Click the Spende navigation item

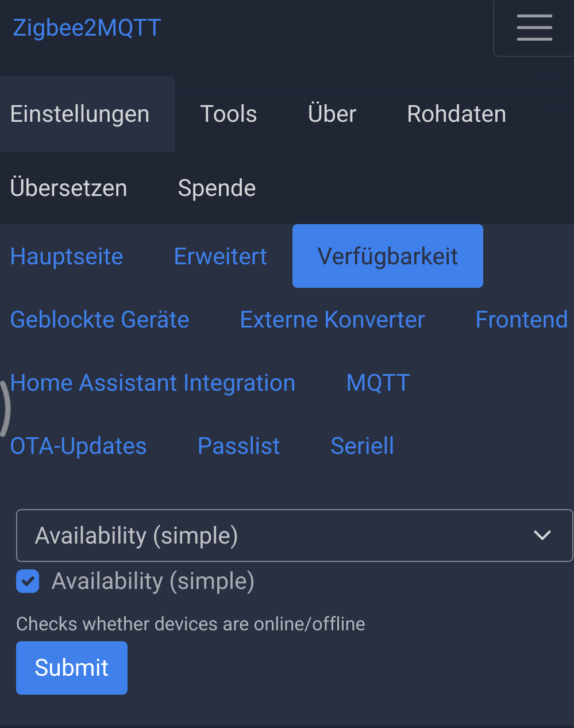pos(217,188)
